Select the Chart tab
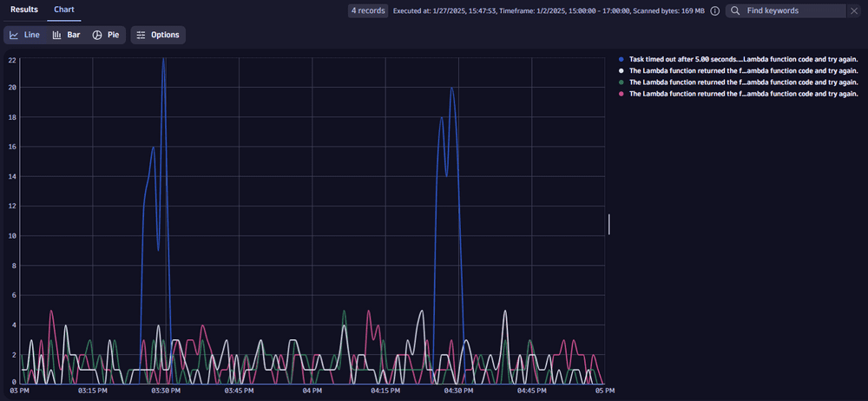 [64, 10]
